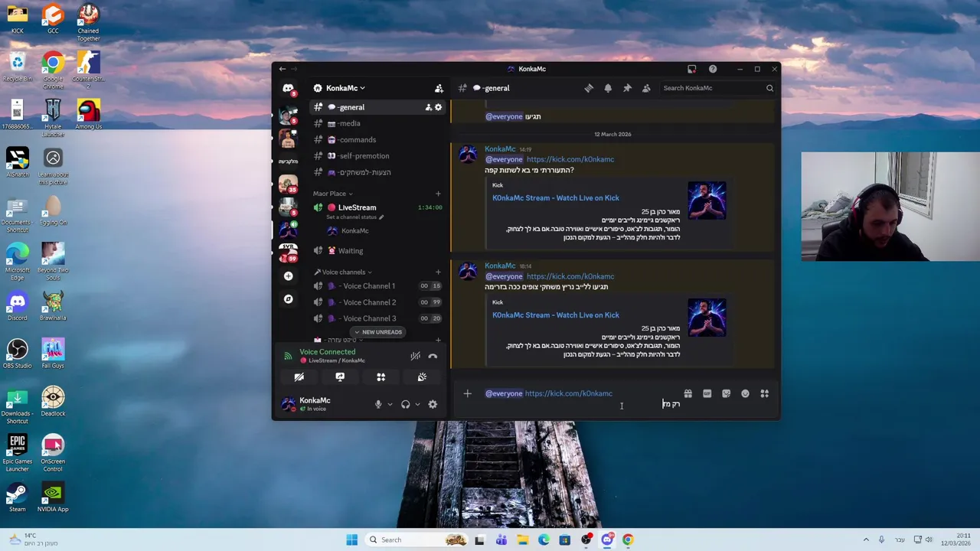Join Voice Channel 1

pyautogui.click(x=377, y=286)
